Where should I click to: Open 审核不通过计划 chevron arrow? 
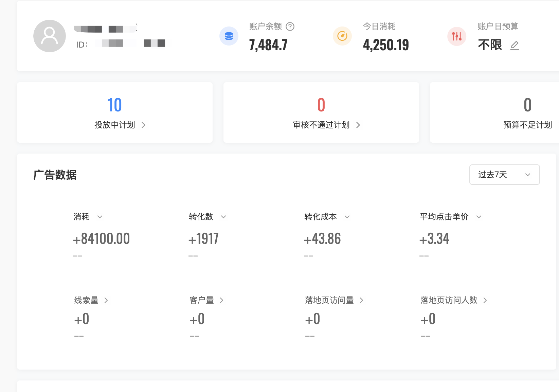tap(358, 125)
